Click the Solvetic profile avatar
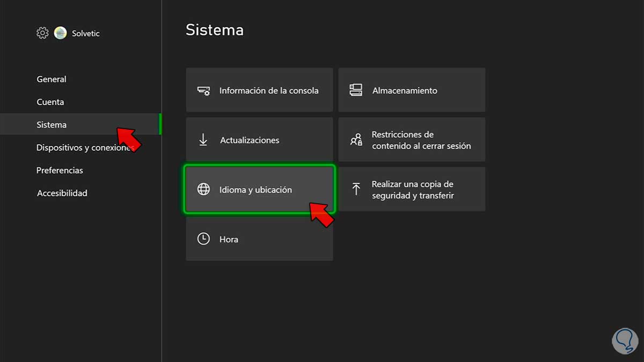 click(60, 33)
